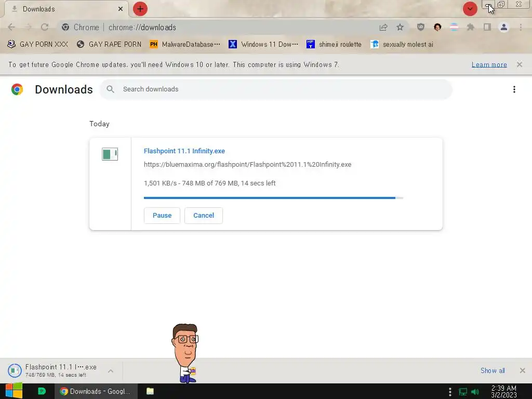
Task: View site information via the Chrome icon
Action: click(65, 27)
